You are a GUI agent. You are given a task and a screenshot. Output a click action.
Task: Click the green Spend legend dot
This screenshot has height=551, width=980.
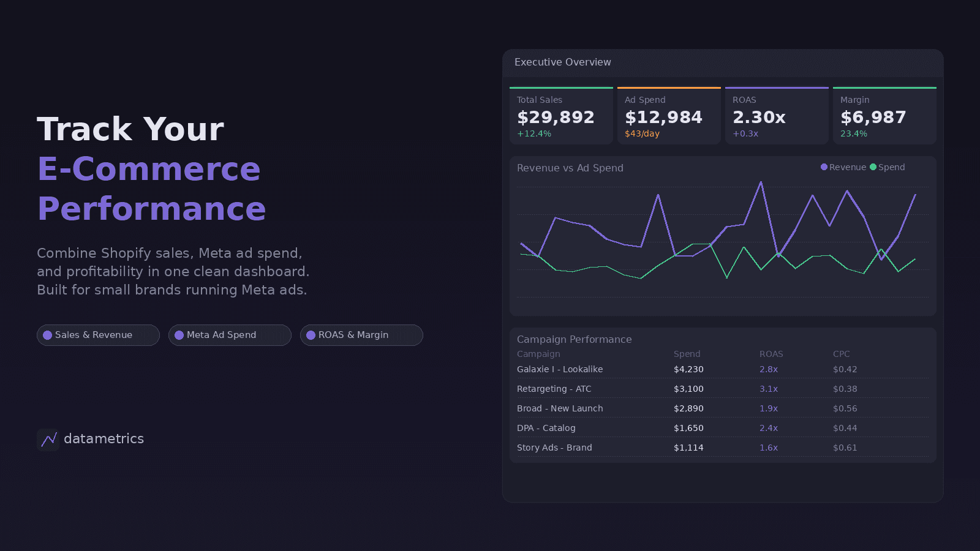point(873,167)
